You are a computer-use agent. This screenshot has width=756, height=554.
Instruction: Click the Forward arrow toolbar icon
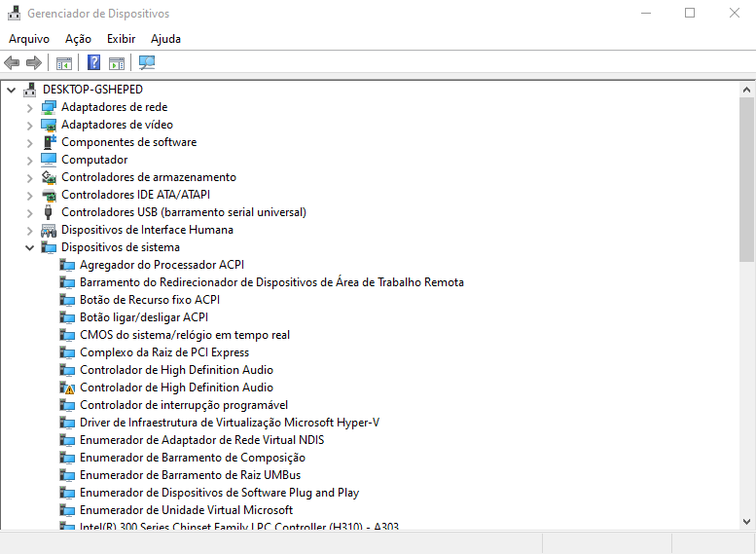click(x=34, y=62)
